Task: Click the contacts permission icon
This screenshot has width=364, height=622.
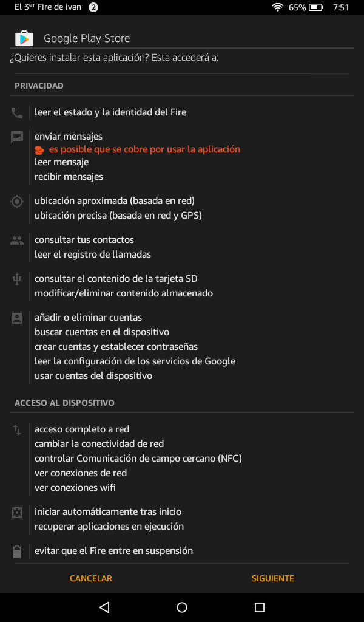Action: 16,239
